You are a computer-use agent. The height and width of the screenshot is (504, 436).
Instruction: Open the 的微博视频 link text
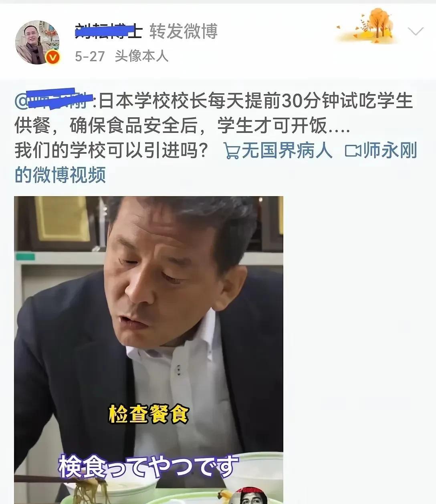point(60,175)
